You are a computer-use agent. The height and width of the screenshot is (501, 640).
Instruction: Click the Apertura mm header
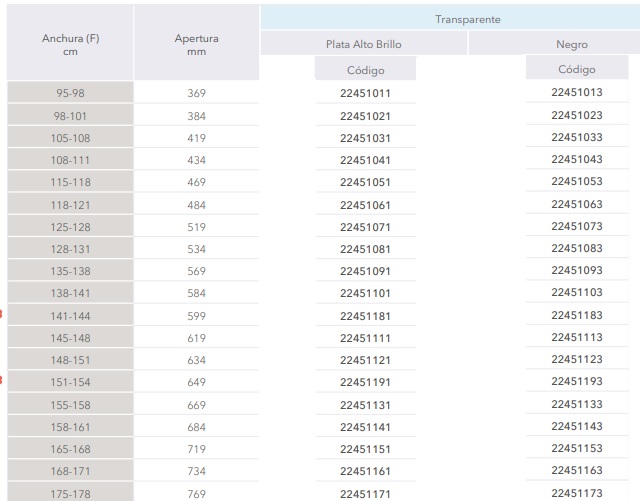pyautogui.click(x=196, y=43)
